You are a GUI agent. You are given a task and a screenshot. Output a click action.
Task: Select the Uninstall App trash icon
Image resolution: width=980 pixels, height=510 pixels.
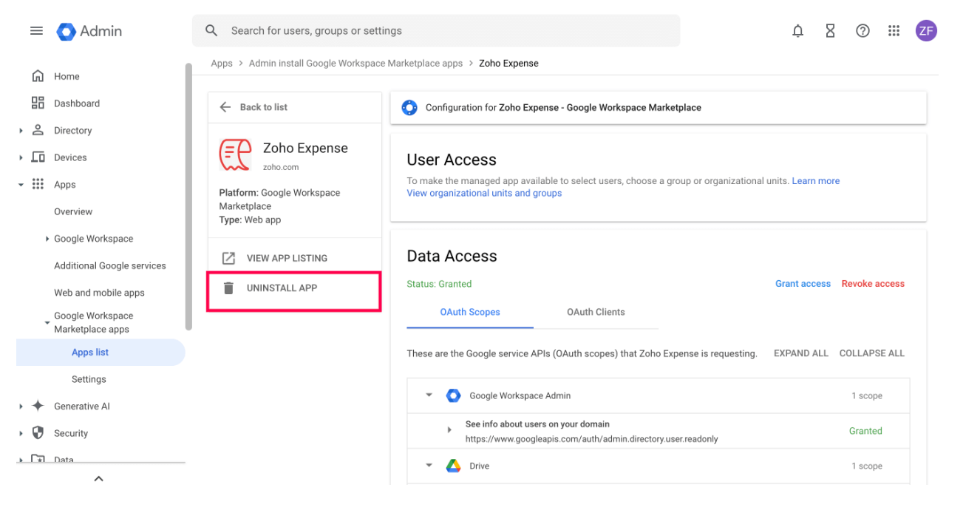pos(228,288)
